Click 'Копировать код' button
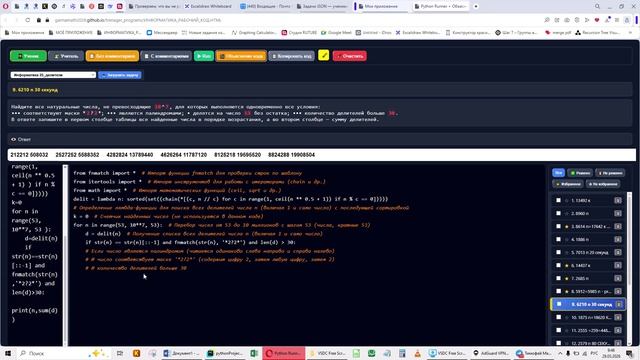 pyautogui.click(x=291, y=56)
